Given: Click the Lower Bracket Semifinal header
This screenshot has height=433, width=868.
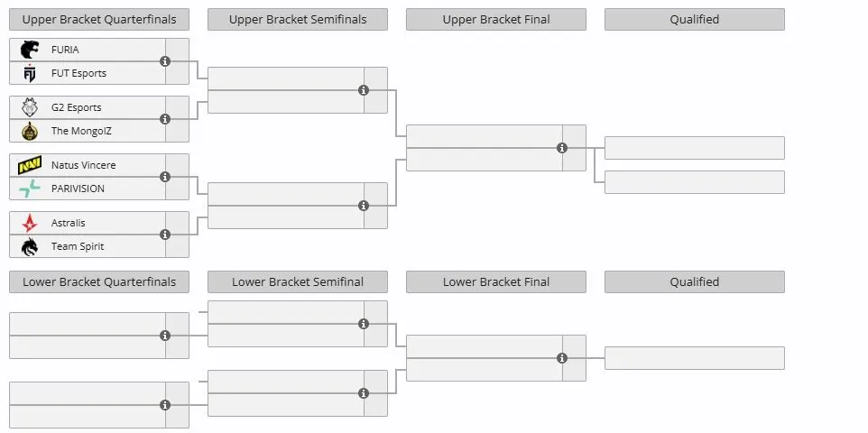Looking at the screenshot, I should coord(298,281).
